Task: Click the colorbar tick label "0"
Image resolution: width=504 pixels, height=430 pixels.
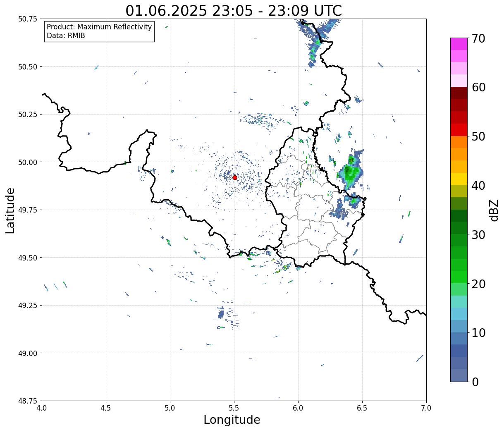Action: coord(475,382)
